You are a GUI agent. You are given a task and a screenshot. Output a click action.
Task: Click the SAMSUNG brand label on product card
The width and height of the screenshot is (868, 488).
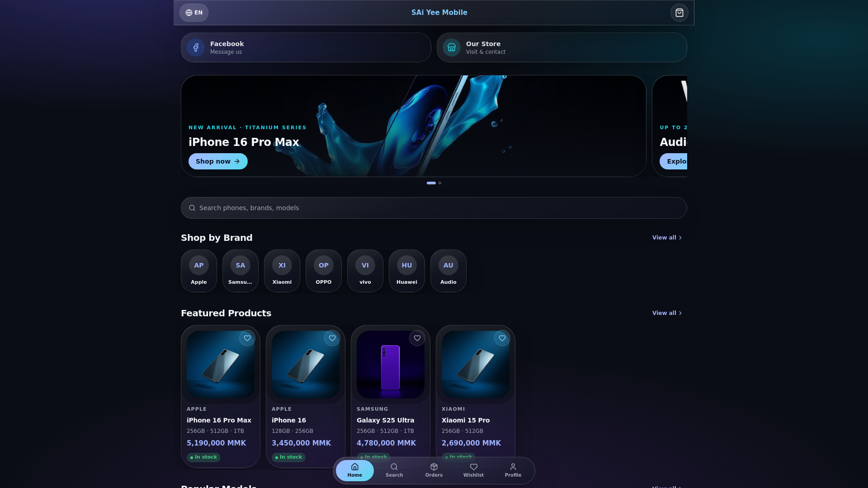[x=373, y=409]
